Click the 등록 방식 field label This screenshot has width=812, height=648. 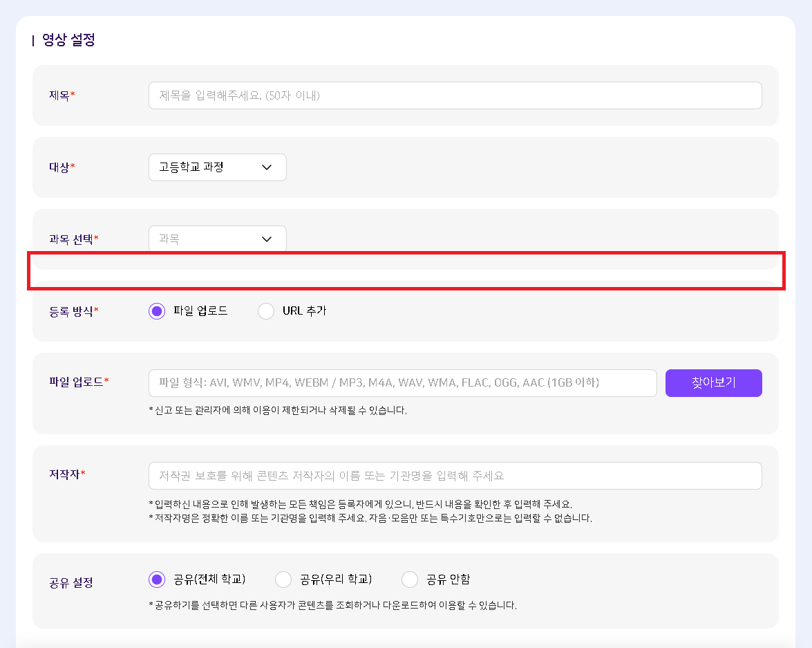coord(71,311)
